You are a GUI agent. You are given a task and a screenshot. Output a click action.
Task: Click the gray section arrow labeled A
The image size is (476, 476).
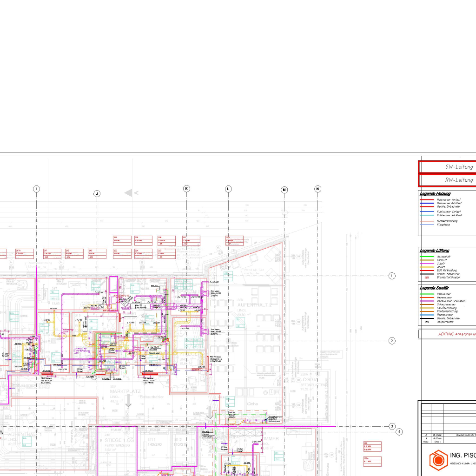tap(129, 192)
